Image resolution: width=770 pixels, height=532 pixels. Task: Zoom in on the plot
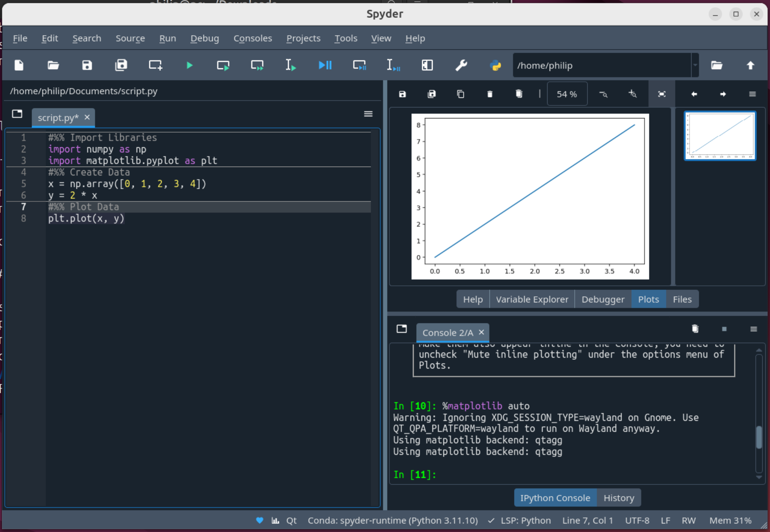pos(632,94)
